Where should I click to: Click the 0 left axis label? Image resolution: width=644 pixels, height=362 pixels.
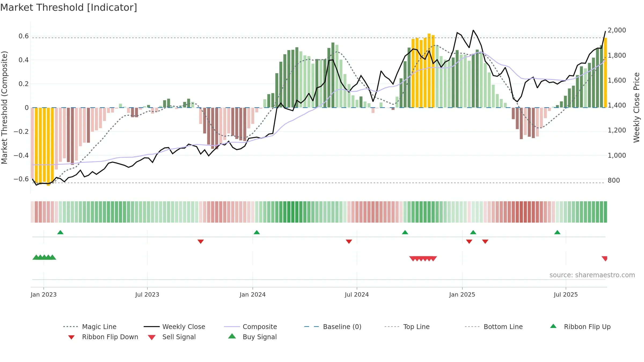pyautogui.click(x=27, y=108)
